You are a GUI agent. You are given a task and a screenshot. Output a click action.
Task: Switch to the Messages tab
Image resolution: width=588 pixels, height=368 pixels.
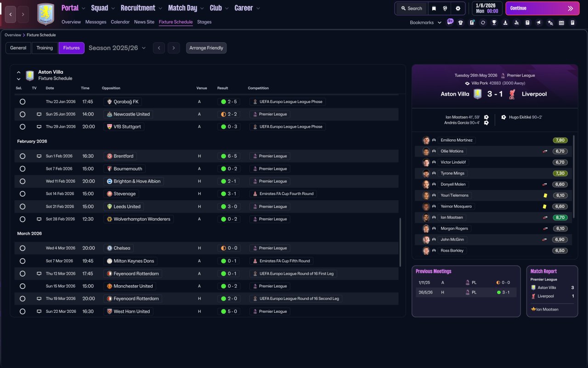[96, 22]
